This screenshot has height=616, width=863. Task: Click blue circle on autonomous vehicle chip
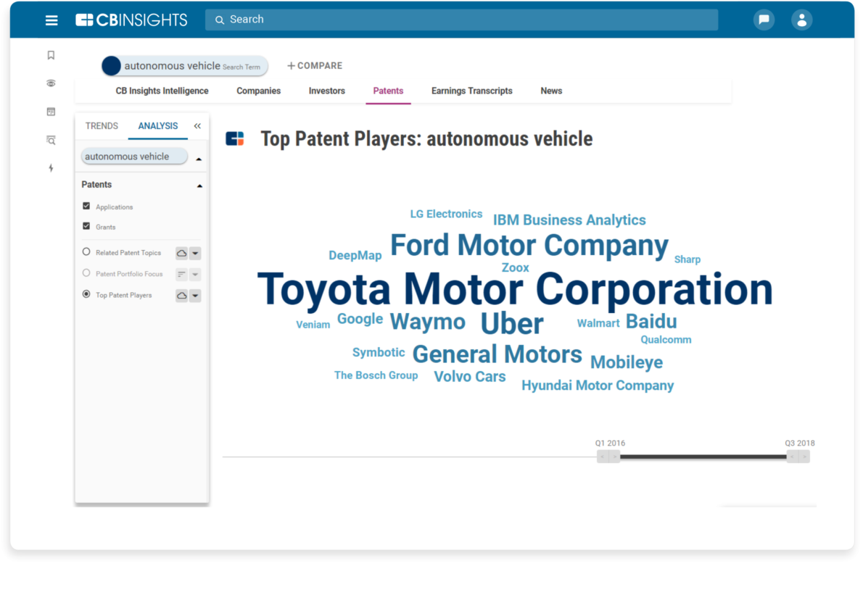pos(111,66)
